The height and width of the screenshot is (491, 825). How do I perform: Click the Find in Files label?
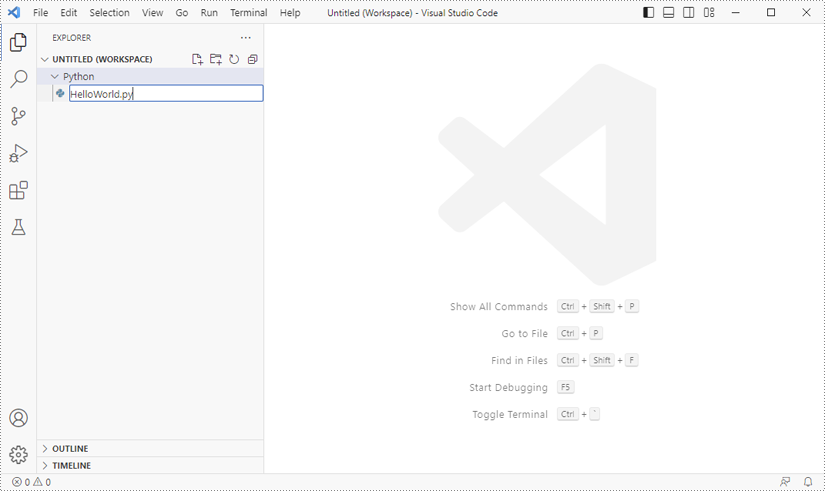[519, 360]
